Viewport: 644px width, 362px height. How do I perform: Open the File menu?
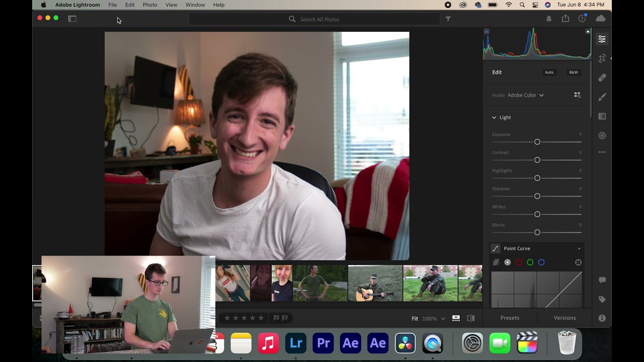(x=112, y=5)
